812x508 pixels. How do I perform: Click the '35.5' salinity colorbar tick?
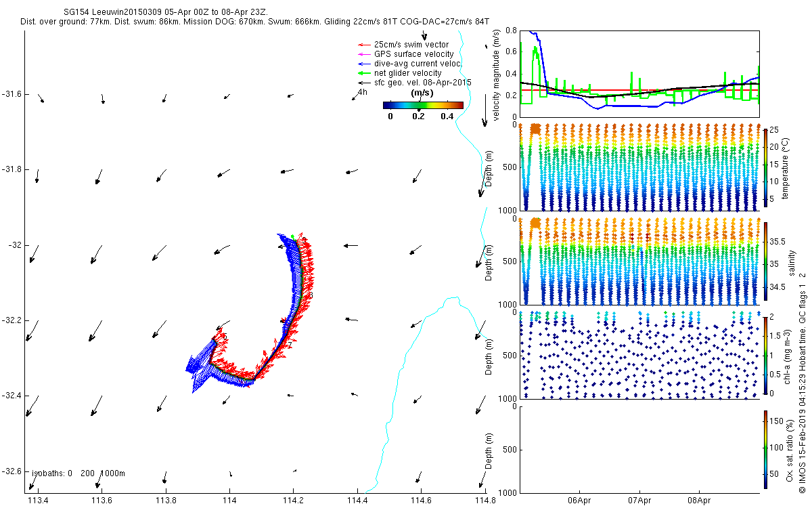coord(777,242)
